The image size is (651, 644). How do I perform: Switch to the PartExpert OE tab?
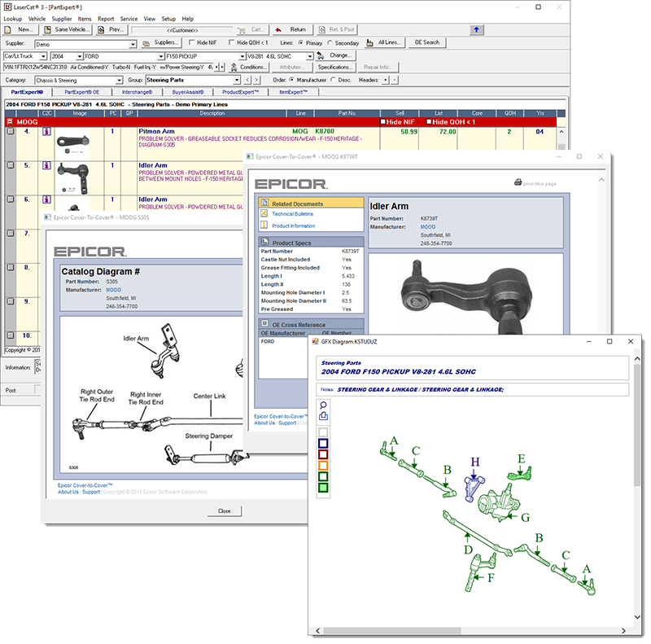82,92
